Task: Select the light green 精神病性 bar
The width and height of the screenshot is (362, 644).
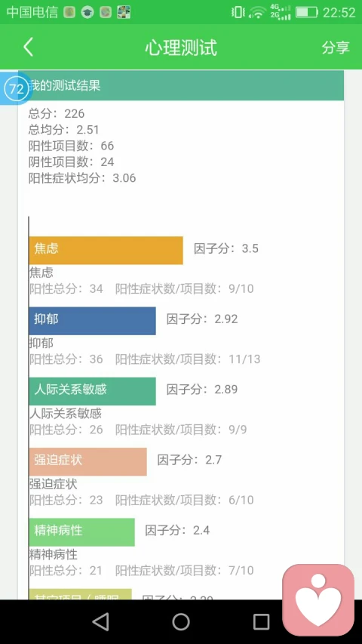Action: coord(81,532)
